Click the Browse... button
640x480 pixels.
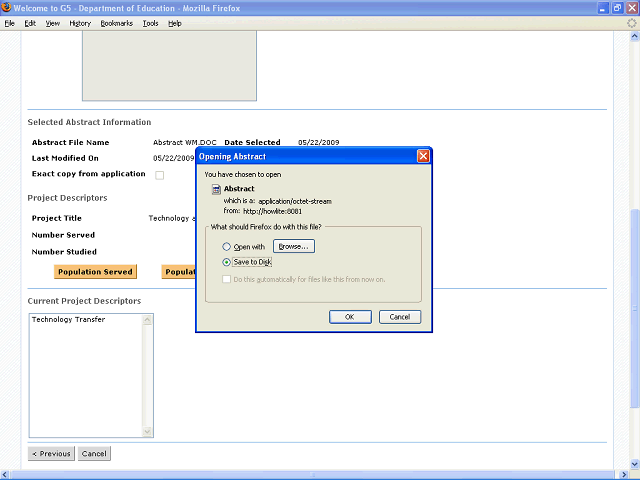pyautogui.click(x=294, y=246)
